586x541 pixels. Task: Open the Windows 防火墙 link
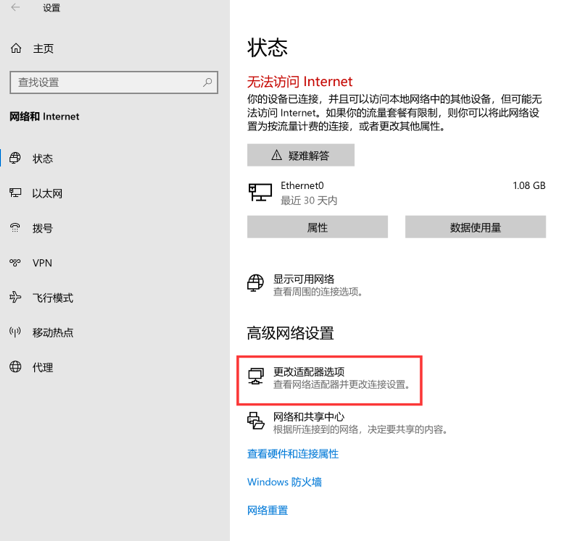click(284, 482)
